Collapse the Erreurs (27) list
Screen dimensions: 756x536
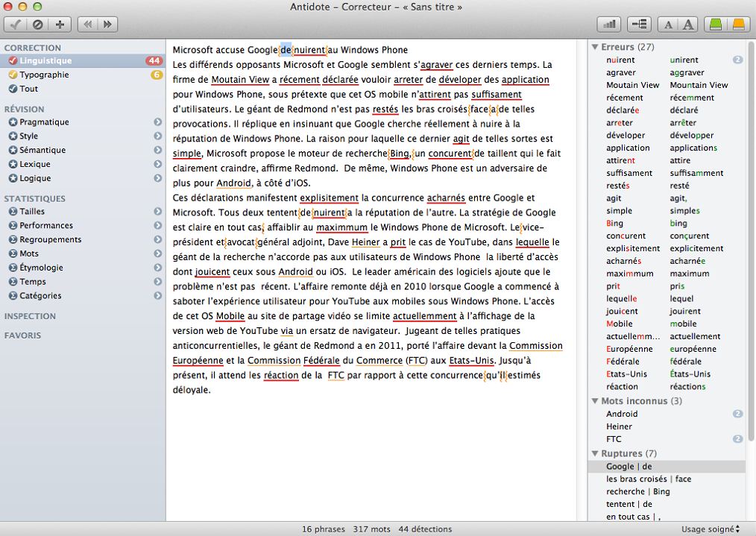(x=595, y=47)
